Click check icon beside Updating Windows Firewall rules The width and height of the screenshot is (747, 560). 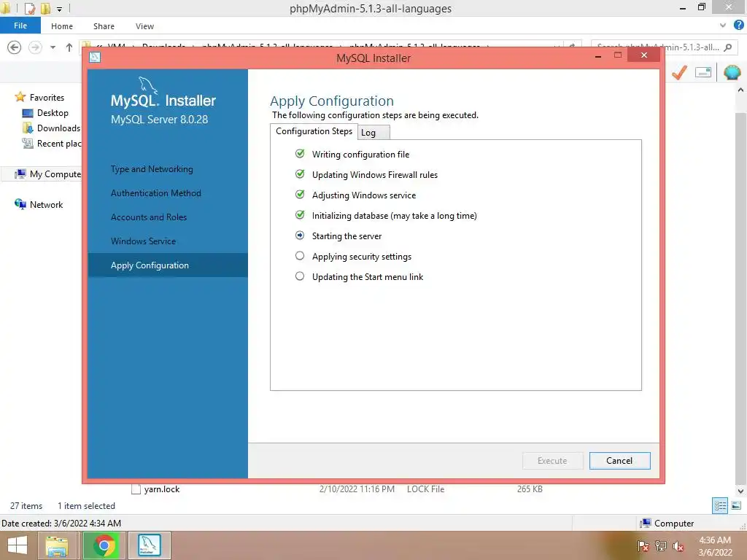click(x=300, y=174)
